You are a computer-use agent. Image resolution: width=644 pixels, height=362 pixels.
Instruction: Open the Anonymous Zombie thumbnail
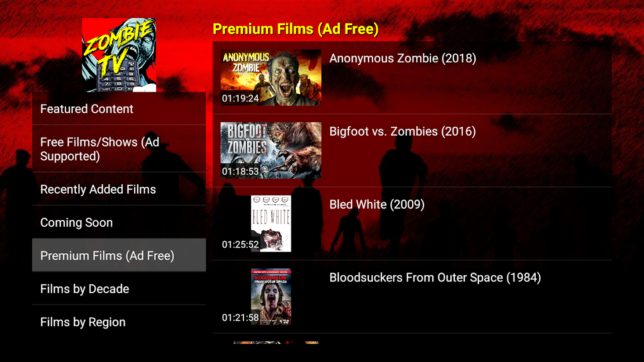click(271, 77)
